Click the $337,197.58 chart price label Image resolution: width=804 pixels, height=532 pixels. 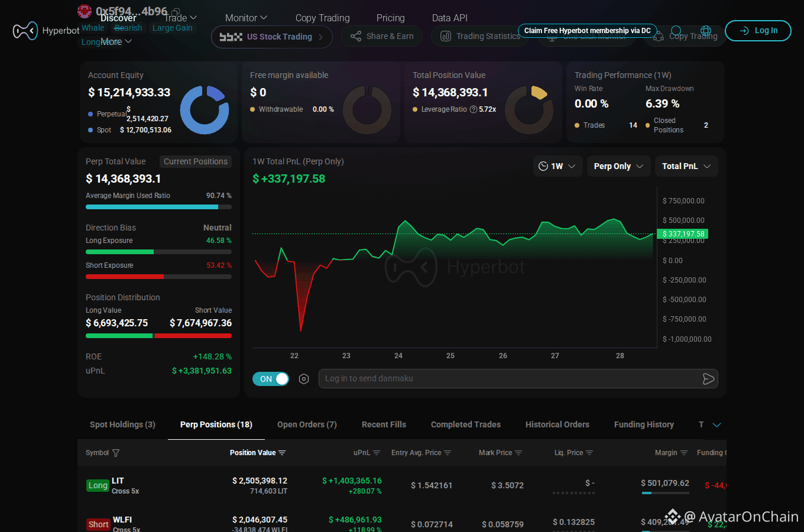(683, 234)
